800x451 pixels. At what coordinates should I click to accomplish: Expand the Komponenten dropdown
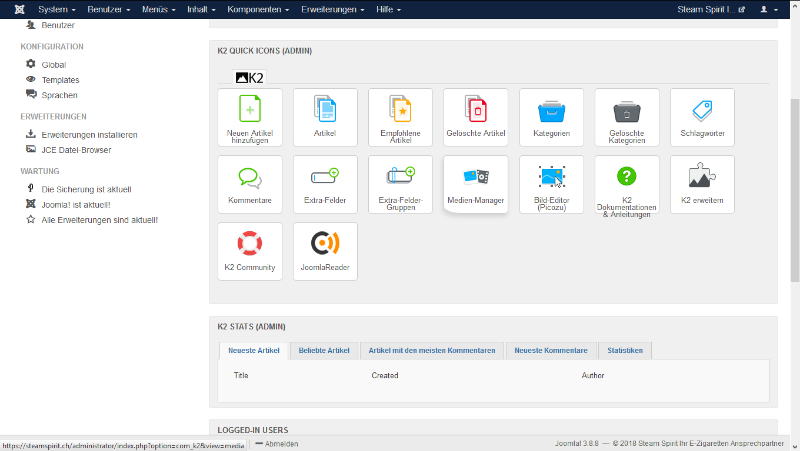258,9
